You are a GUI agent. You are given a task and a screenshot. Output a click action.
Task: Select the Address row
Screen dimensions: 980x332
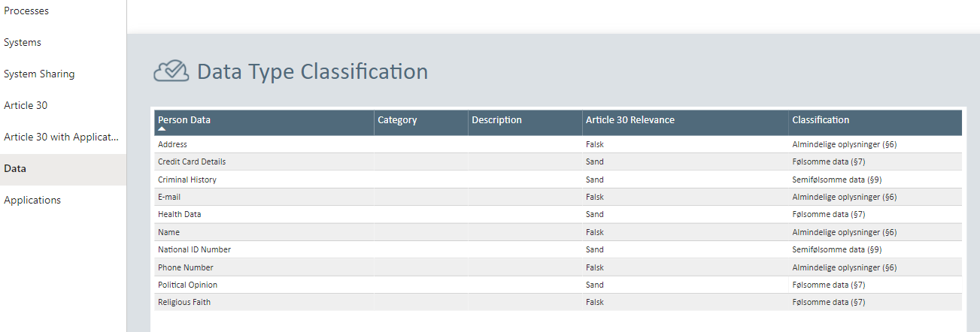pyautogui.click(x=172, y=144)
